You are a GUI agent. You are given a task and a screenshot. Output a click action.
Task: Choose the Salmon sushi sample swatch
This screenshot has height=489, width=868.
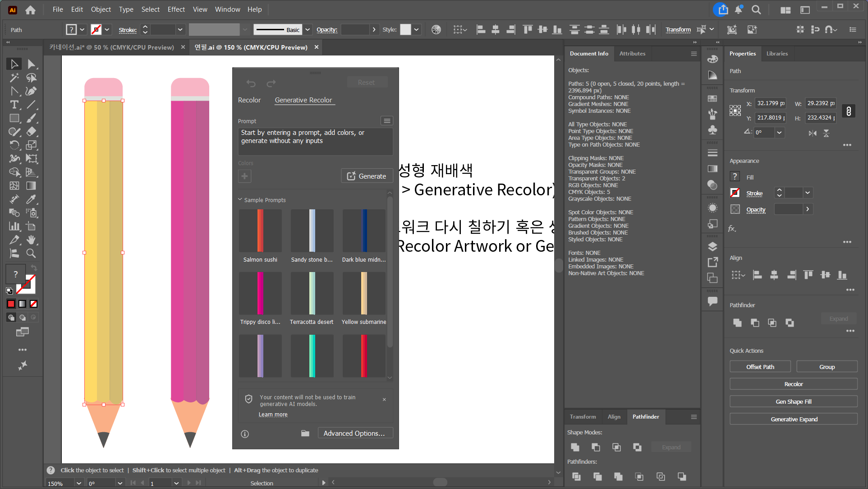[x=260, y=231]
